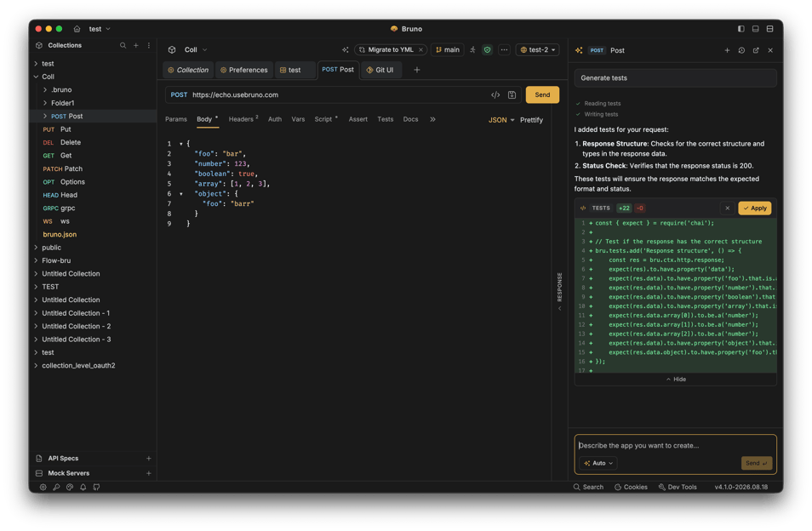Switch to the Params tab
The image size is (812, 531).
point(176,119)
